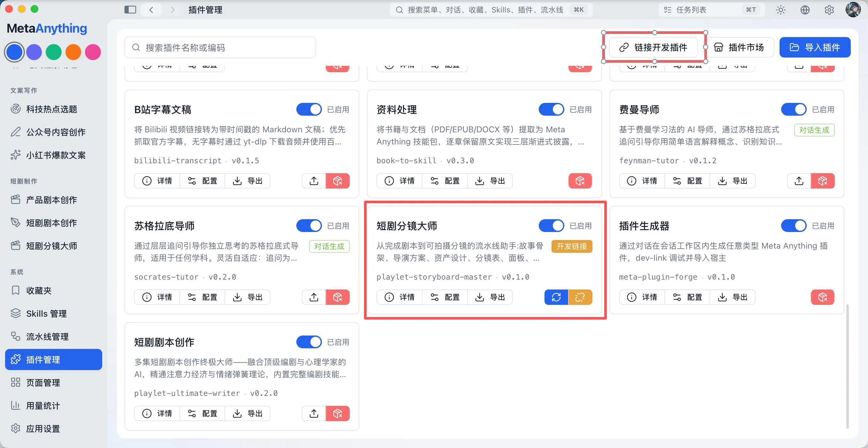Turn off the 短剧分镜大师 switch
Image resolution: width=868 pixels, height=448 pixels.
(x=551, y=226)
